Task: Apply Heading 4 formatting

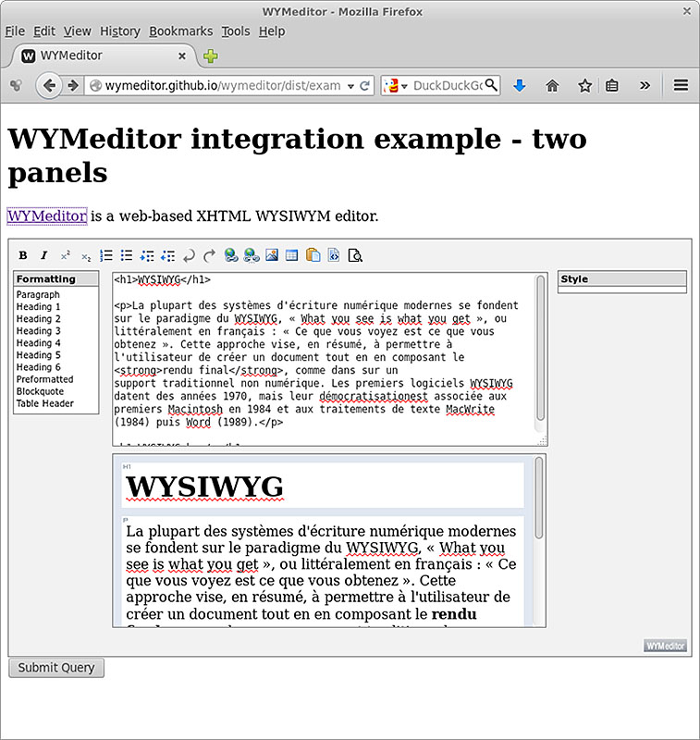Action: (x=39, y=343)
